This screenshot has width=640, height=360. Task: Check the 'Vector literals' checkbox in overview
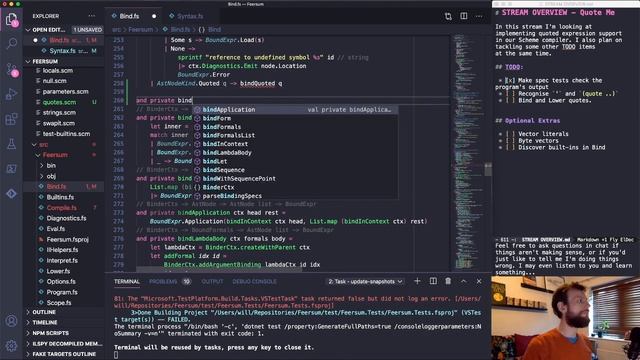(x=509, y=134)
